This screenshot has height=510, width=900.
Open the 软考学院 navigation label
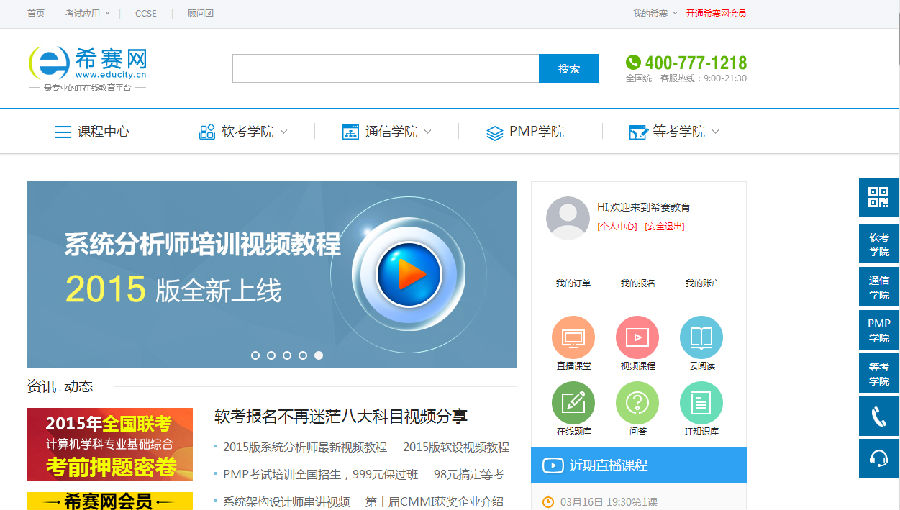[247, 132]
